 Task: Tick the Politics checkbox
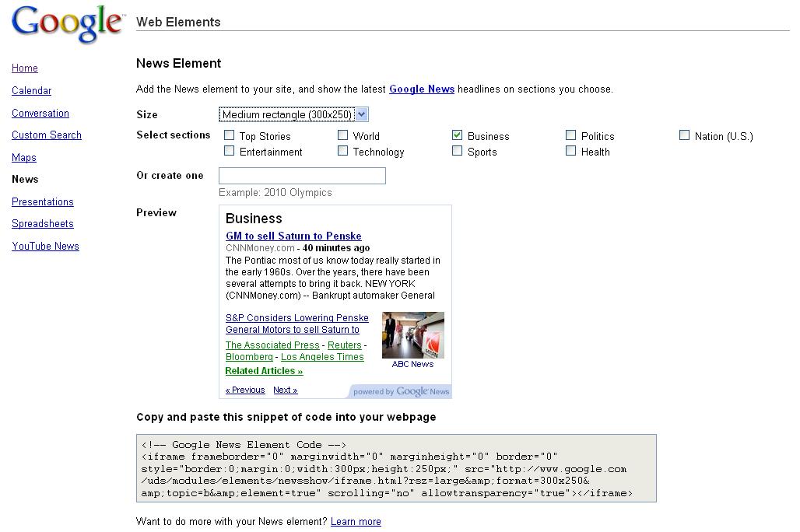pyautogui.click(x=571, y=135)
